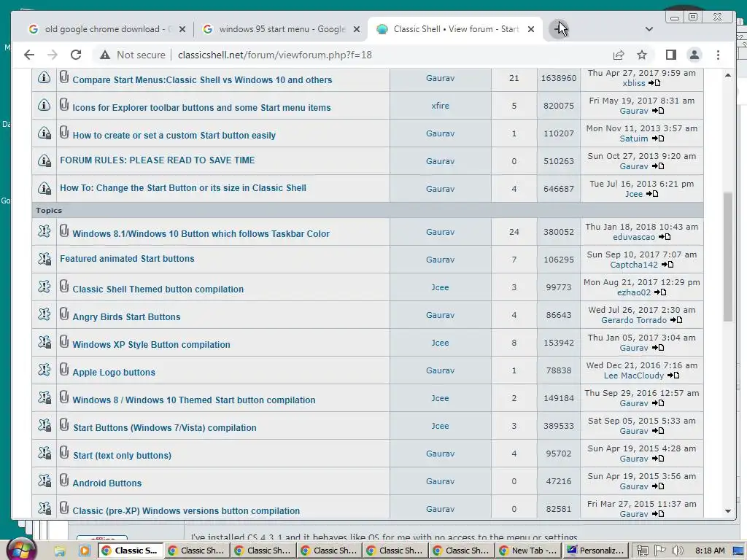This screenshot has height=560, width=747.
Task: Share this page icon
Action: pyautogui.click(x=619, y=55)
